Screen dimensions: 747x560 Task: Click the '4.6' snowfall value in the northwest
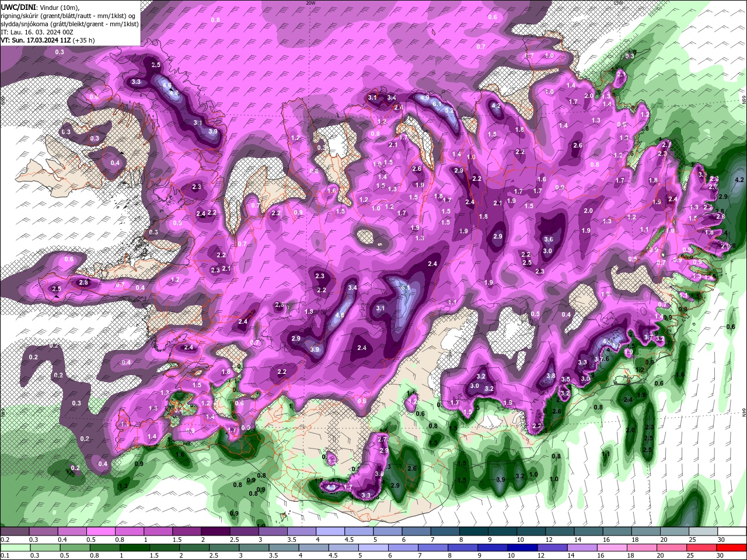tap(166, 86)
